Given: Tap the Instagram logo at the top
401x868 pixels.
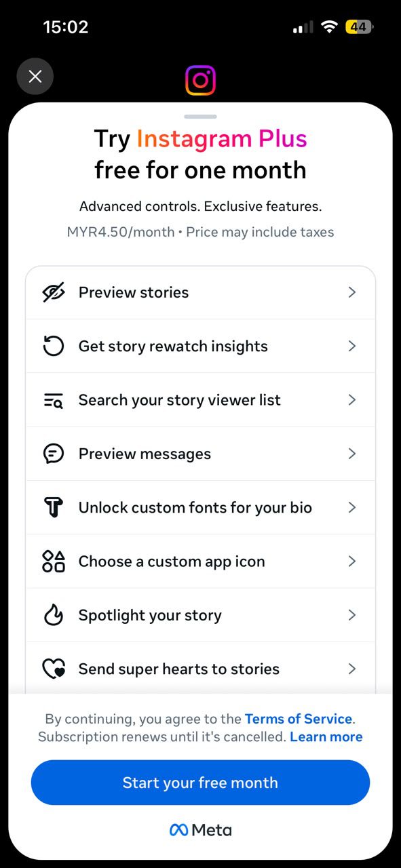Looking at the screenshot, I should (200, 81).
